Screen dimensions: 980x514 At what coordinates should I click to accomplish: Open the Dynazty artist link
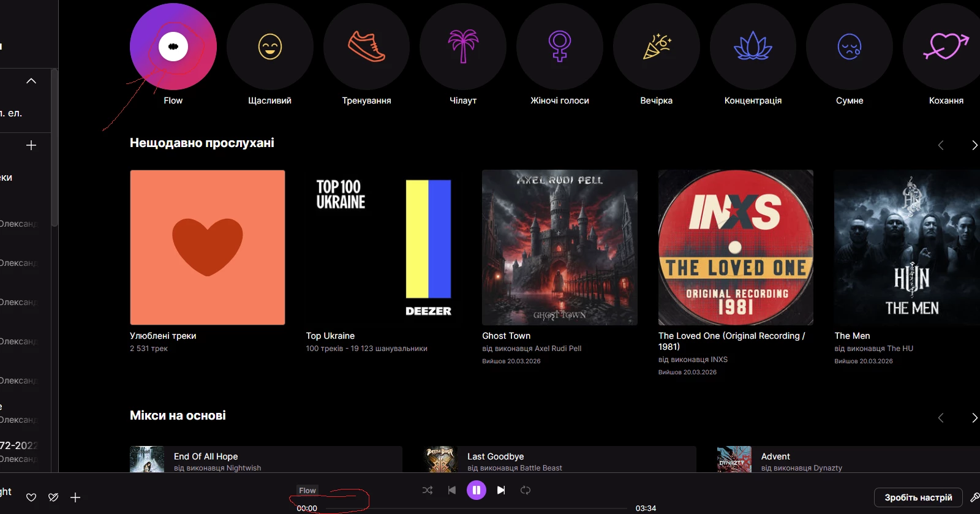click(x=828, y=468)
